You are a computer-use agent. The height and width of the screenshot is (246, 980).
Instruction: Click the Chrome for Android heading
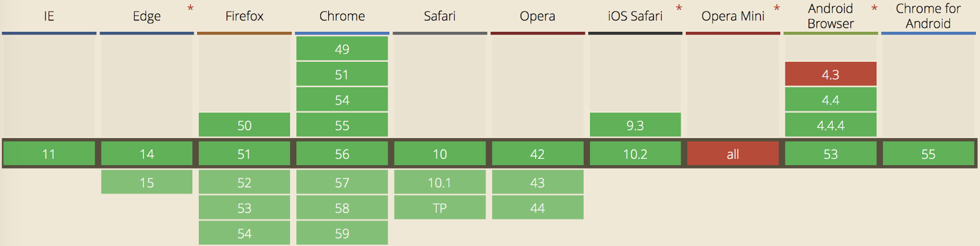(928, 16)
